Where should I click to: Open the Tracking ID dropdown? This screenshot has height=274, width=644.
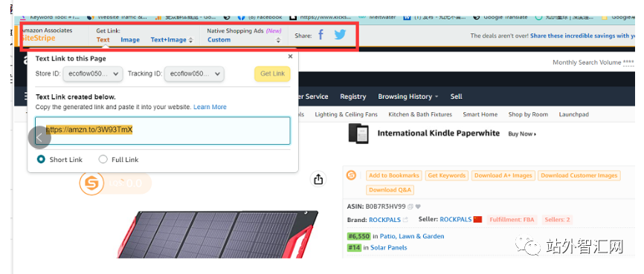pos(194,74)
